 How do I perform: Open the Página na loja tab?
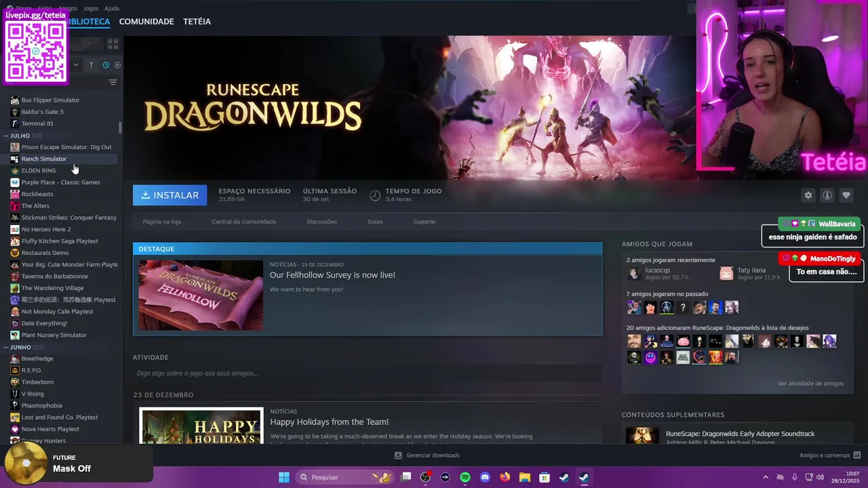point(161,222)
